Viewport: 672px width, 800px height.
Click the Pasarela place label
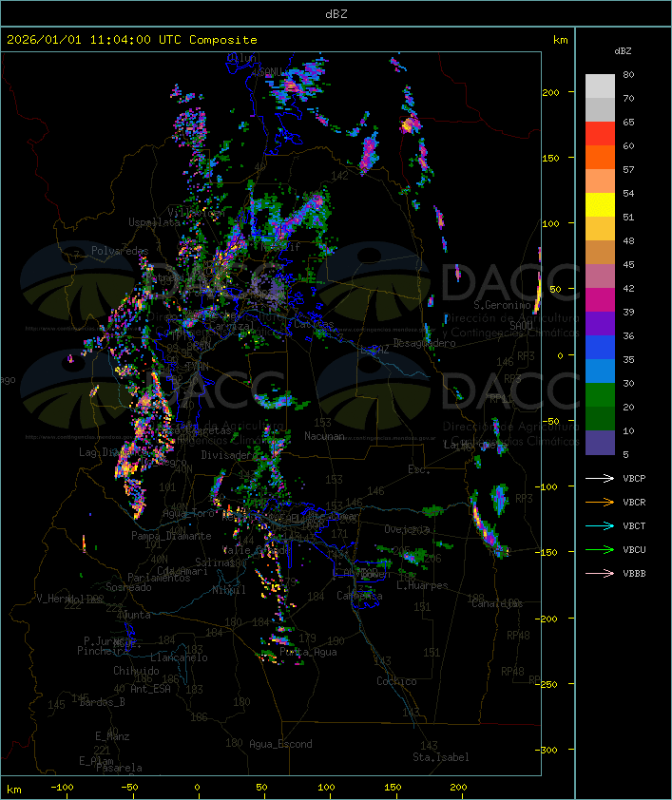pos(119,768)
